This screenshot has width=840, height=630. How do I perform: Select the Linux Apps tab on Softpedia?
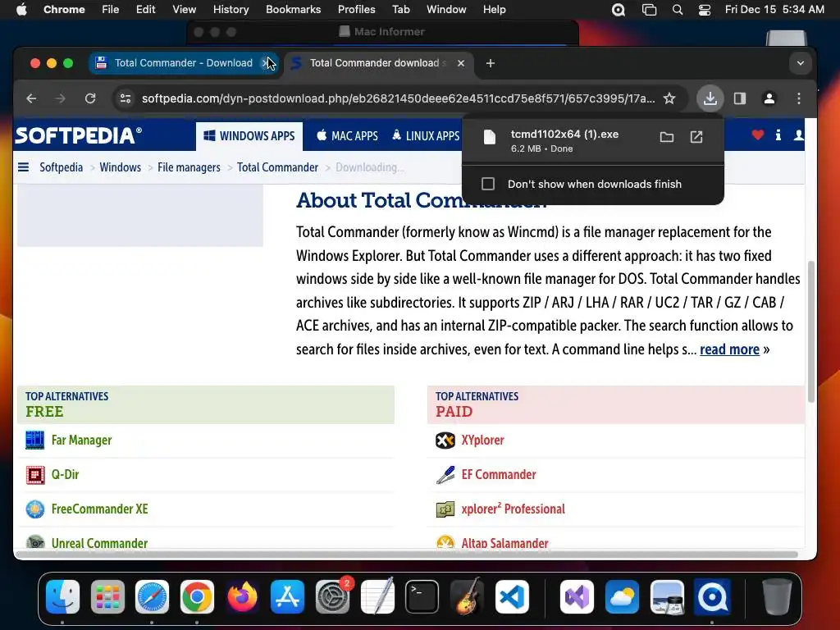click(x=426, y=136)
